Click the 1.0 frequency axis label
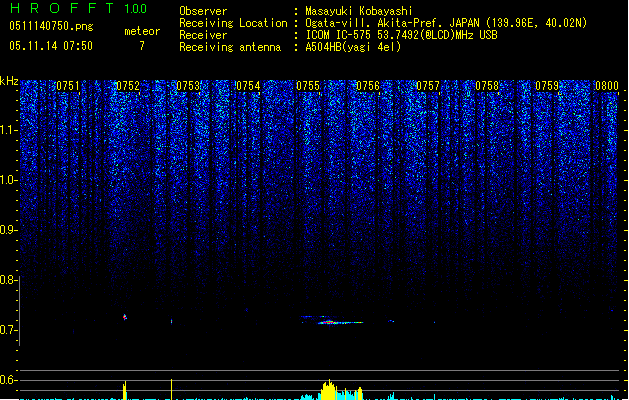The image size is (629, 400). click(x=9, y=180)
